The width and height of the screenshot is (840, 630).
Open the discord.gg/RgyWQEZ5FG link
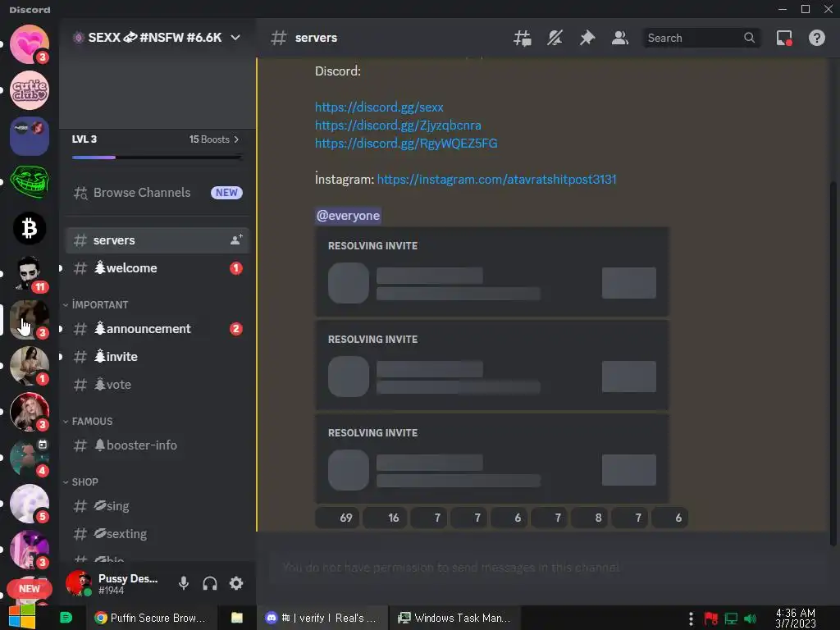coord(406,144)
